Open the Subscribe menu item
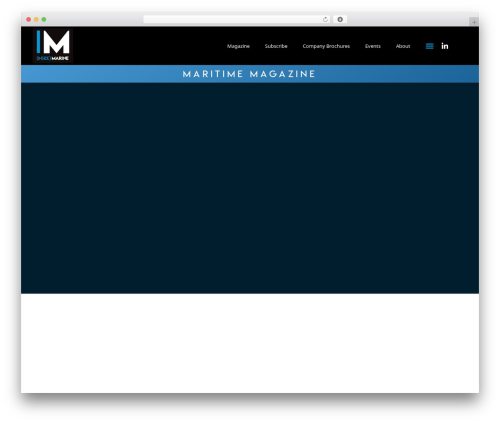Image resolution: width=500 pixels, height=423 pixels. click(x=276, y=46)
